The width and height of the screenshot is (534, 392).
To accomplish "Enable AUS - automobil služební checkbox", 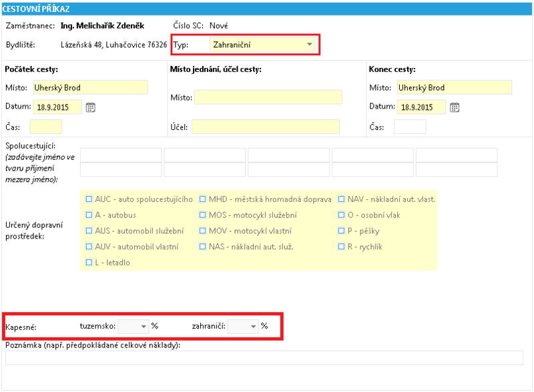I will (89, 231).
